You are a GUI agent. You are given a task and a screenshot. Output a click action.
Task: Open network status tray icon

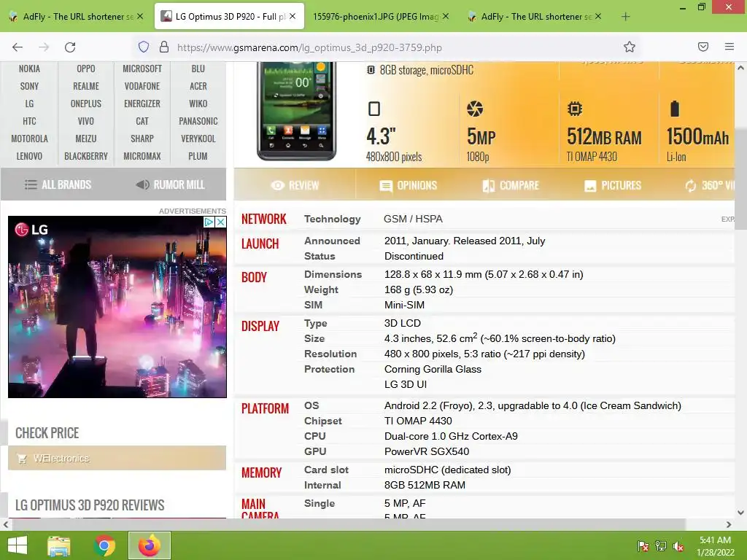[x=661, y=546]
